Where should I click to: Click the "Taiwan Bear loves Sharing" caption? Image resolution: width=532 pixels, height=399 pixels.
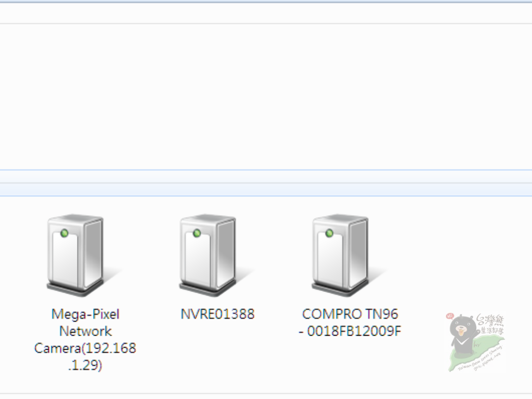click(480, 358)
